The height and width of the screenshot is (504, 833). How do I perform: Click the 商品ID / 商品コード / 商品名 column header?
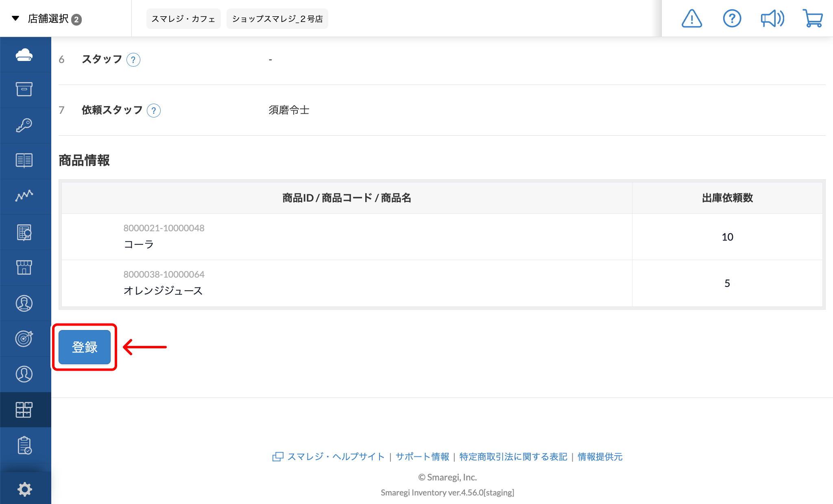click(x=347, y=198)
